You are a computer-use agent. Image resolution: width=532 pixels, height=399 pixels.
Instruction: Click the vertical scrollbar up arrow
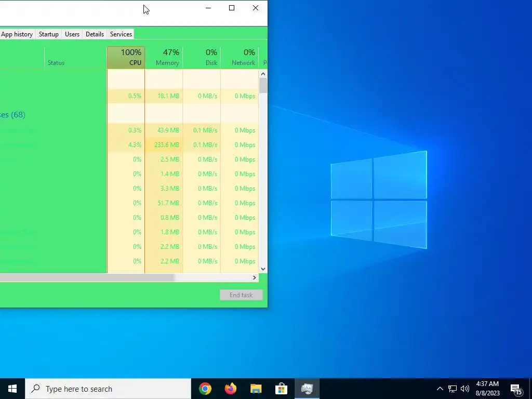[x=263, y=74]
